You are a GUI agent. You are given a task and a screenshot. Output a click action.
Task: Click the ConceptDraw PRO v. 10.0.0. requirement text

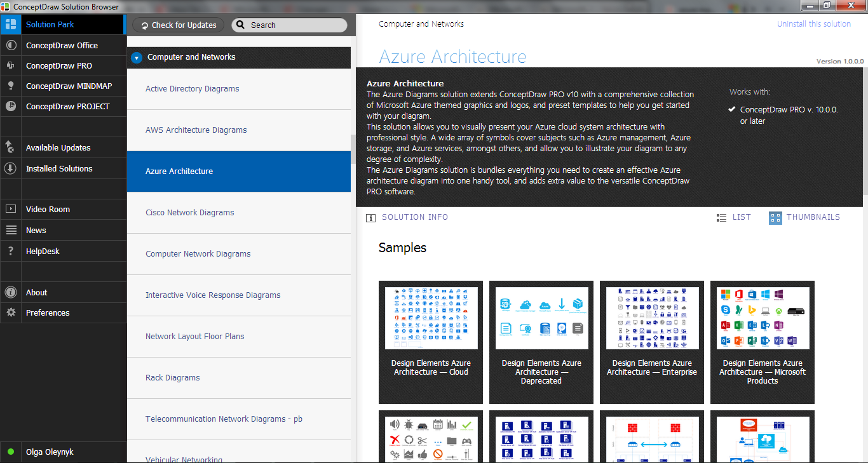[x=789, y=115]
